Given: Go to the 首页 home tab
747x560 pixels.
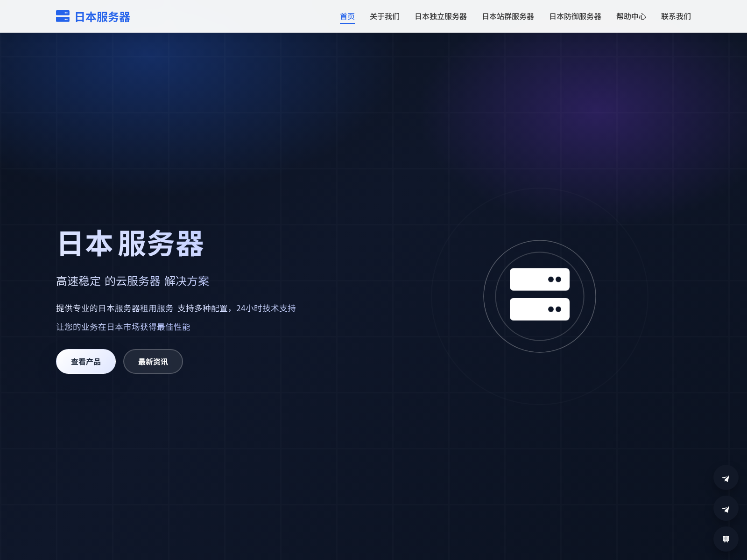Looking at the screenshot, I should pos(347,16).
